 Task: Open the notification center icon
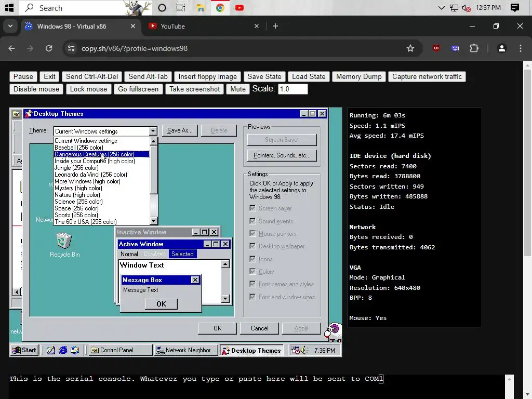[515, 7]
